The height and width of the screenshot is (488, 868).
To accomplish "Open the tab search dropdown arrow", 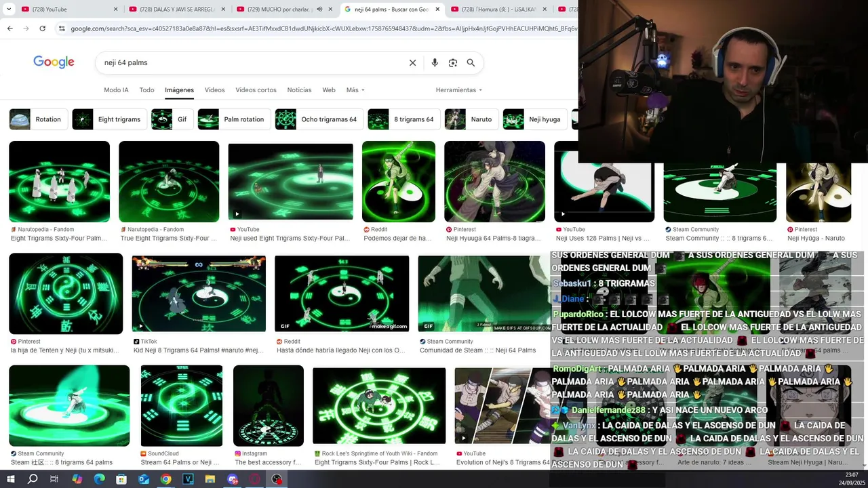I will [x=8, y=9].
